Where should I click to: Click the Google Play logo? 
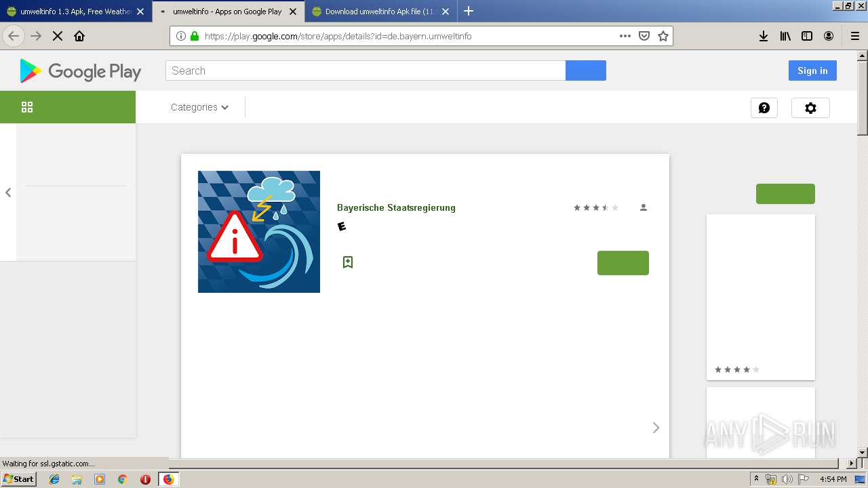tap(80, 71)
